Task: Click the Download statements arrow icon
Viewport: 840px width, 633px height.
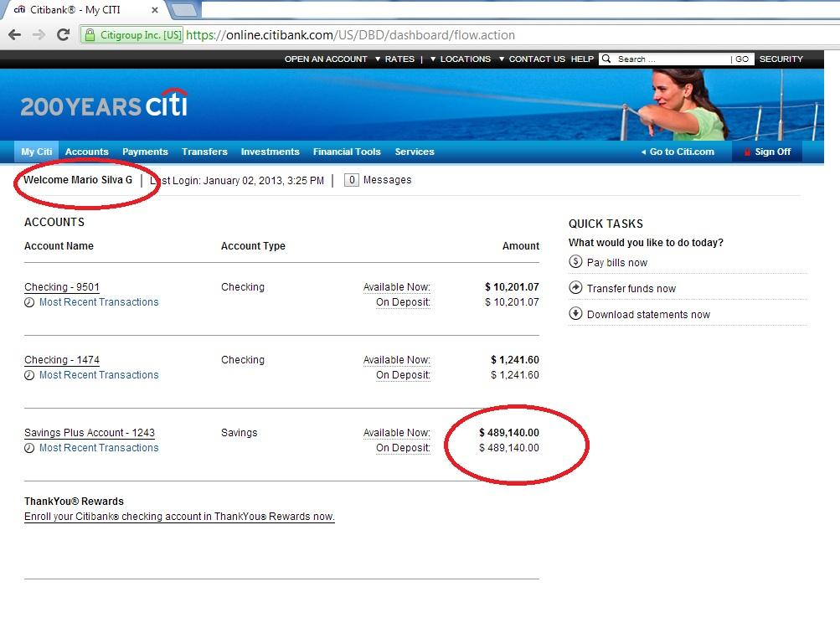Action: 575,313
